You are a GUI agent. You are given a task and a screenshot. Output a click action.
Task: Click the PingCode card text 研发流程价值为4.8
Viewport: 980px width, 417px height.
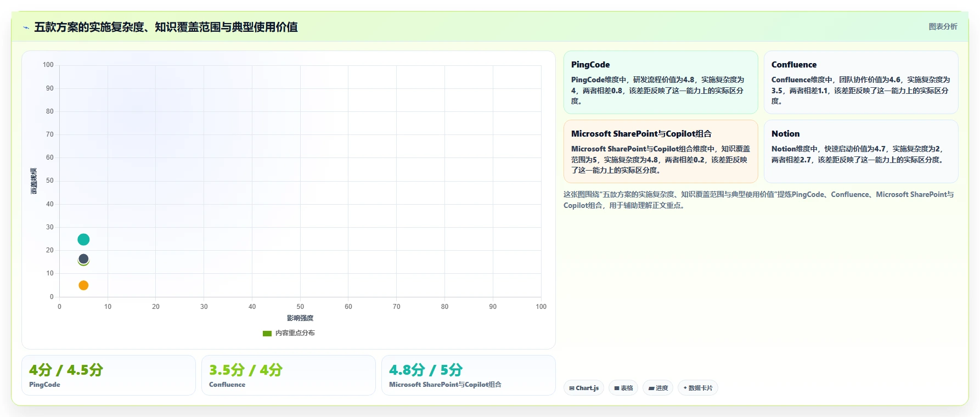click(x=663, y=80)
